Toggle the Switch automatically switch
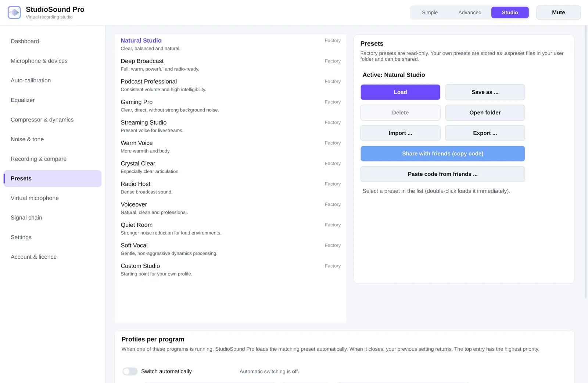 (130, 371)
